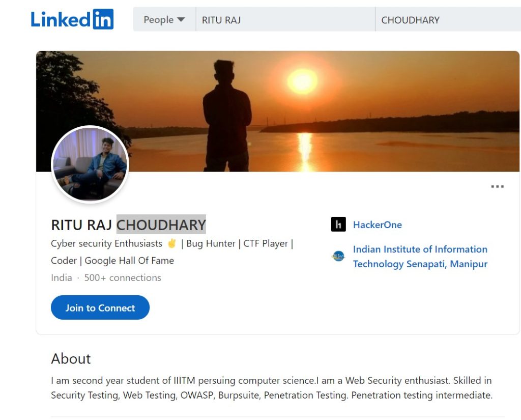
Task: Click the Bug Hunter text in headline
Action: [x=211, y=243]
